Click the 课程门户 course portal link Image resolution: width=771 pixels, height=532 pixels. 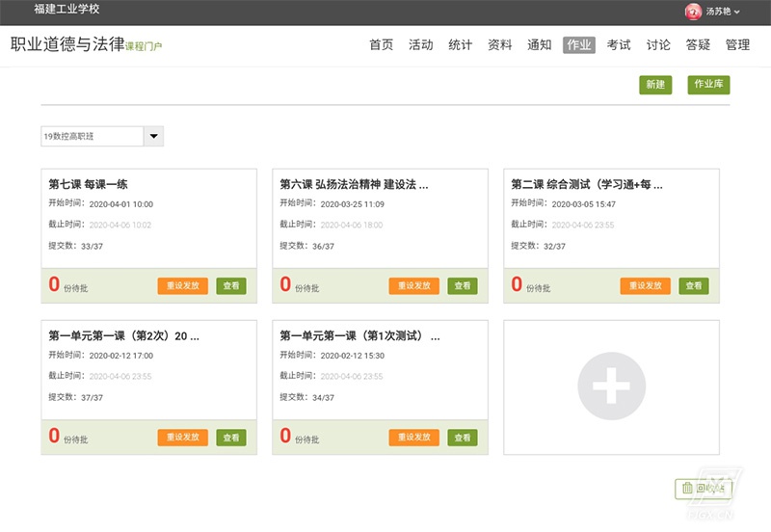144,46
